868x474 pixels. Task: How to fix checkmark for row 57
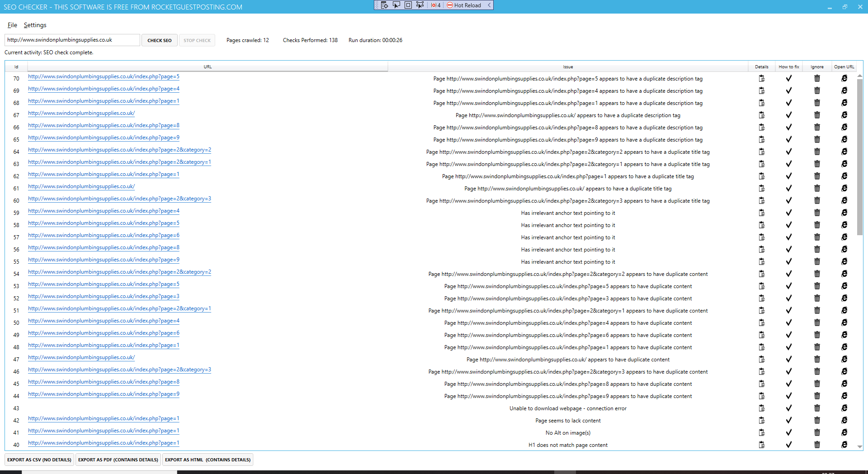click(x=789, y=237)
